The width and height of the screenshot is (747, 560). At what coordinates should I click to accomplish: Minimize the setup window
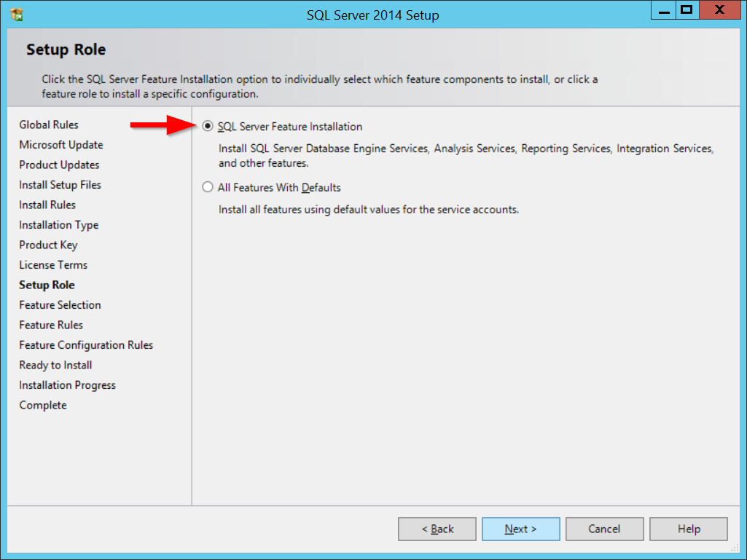pos(661,10)
